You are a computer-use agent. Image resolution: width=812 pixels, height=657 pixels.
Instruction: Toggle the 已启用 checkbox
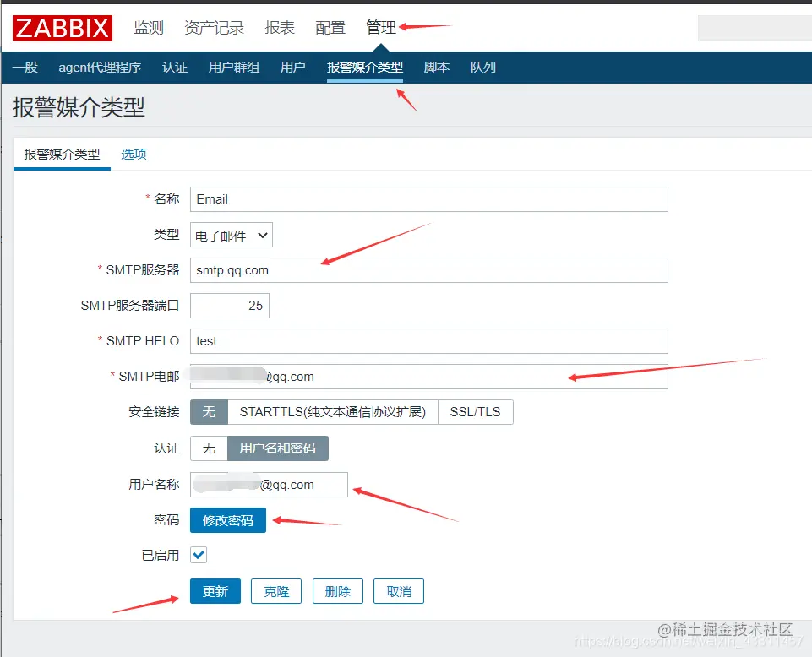click(x=199, y=555)
